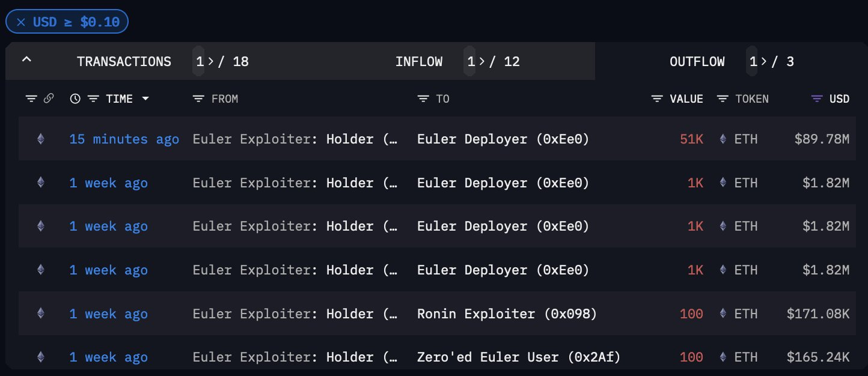This screenshot has height=376, width=868.
Task: Open the TRANSACTIONS tab
Action: [x=124, y=61]
